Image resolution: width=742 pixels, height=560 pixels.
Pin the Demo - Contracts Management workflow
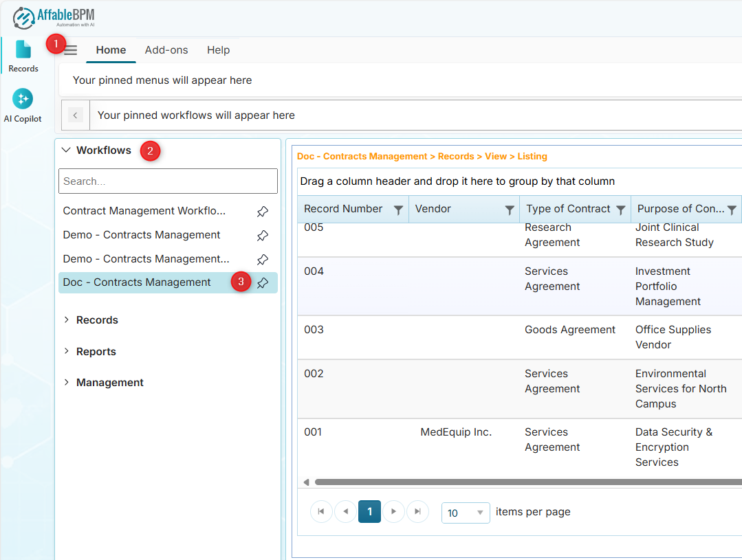click(262, 235)
